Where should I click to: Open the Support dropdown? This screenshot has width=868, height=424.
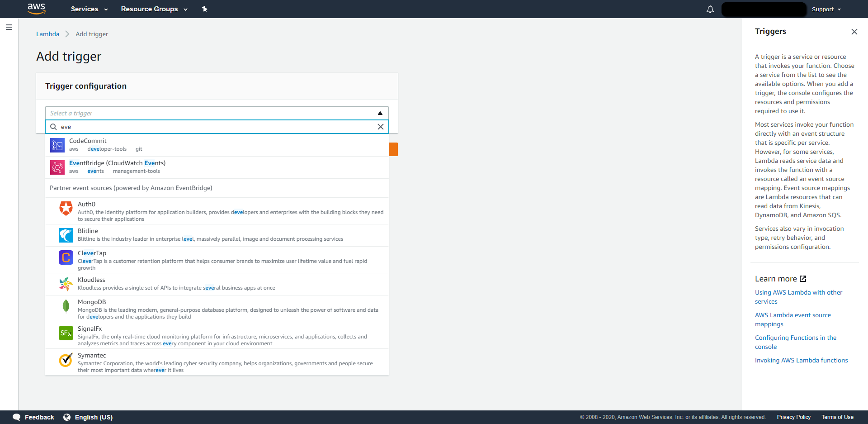(826, 9)
